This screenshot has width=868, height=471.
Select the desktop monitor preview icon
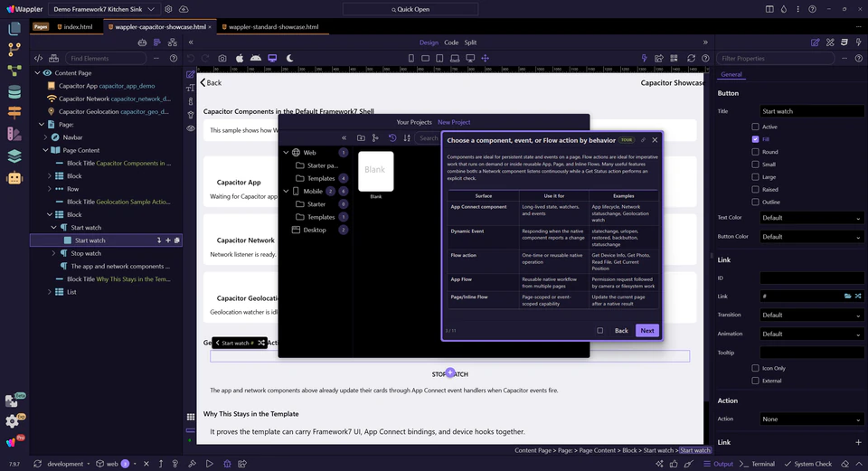click(x=272, y=58)
